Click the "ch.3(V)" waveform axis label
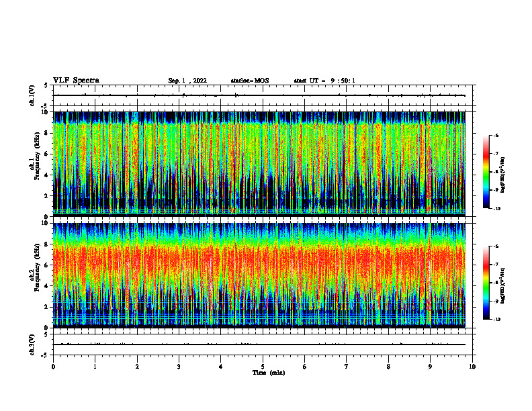The height and width of the screenshot is (411, 532). point(32,345)
